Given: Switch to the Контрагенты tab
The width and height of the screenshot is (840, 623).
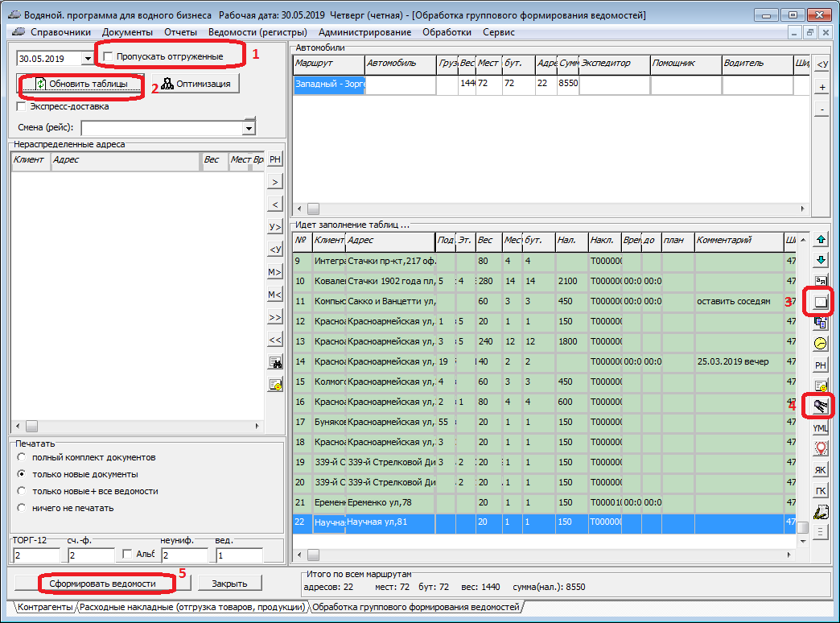Looking at the screenshot, I should point(44,607).
